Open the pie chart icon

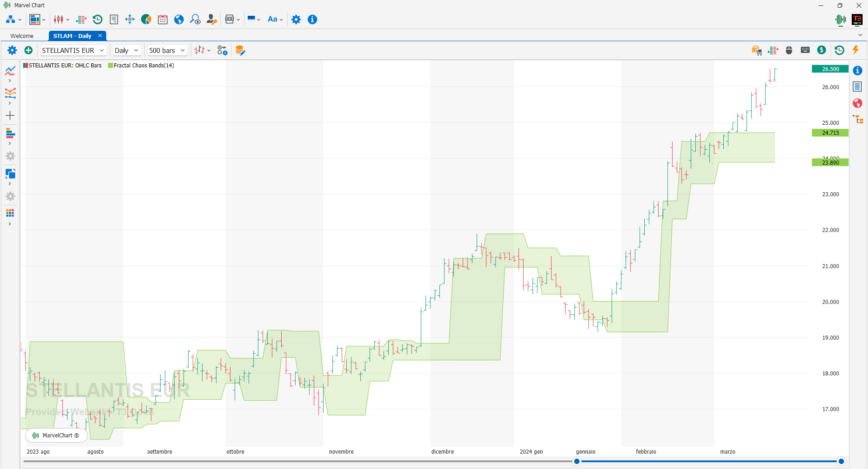point(146,19)
